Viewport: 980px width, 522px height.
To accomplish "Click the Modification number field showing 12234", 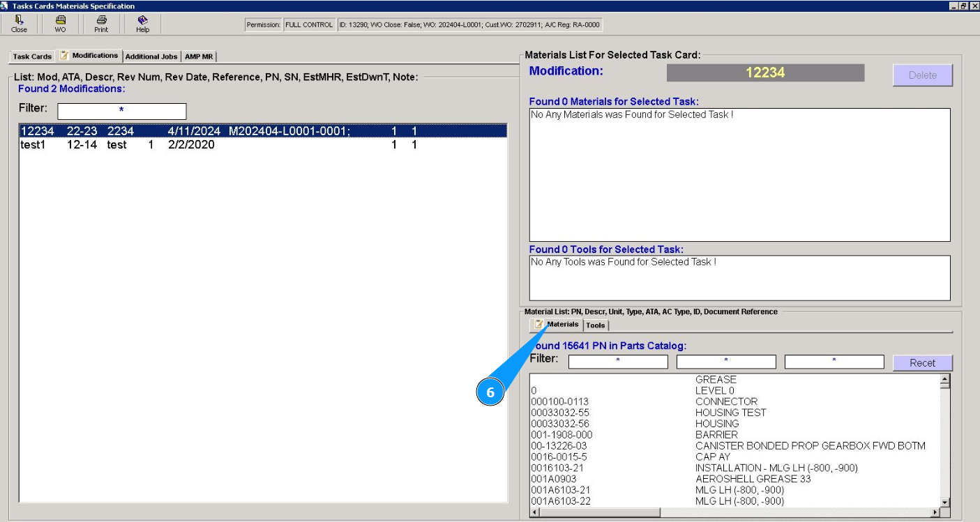I will pyautogui.click(x=765, y=72).
